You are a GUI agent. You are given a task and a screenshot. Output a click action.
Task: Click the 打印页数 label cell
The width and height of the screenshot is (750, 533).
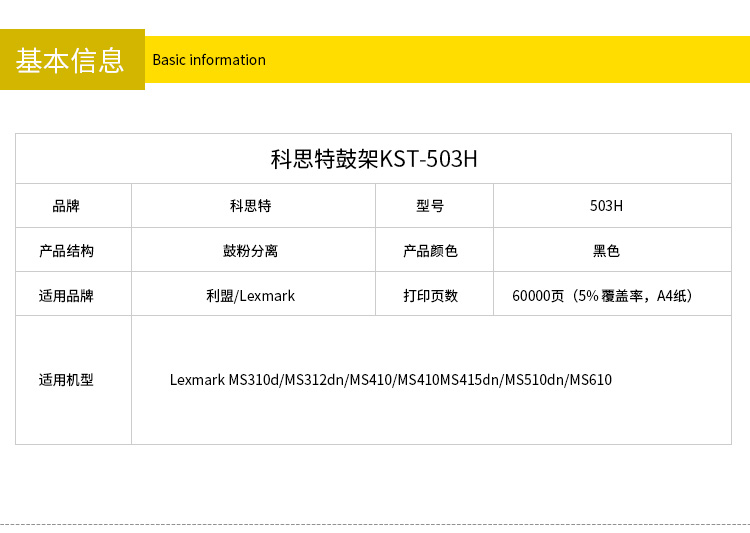430,296
